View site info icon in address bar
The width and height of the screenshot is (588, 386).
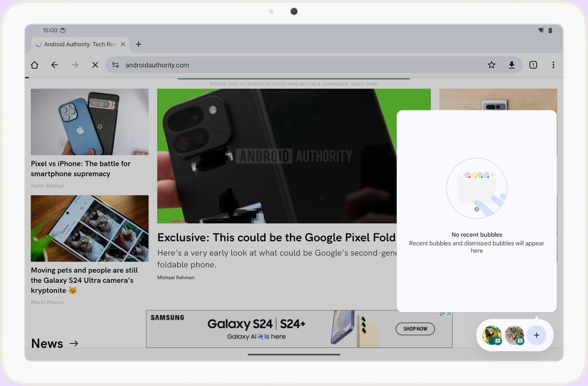115,65
